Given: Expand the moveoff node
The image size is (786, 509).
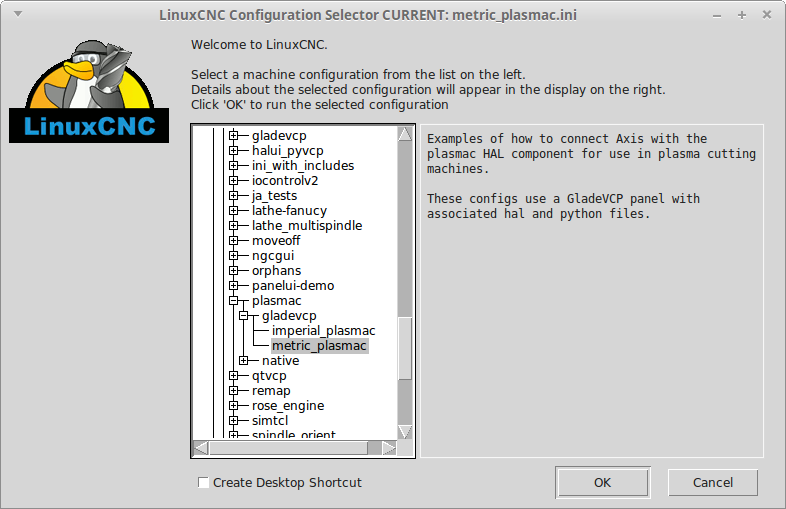Looking at the screenshot, I should tap(234, 241).
